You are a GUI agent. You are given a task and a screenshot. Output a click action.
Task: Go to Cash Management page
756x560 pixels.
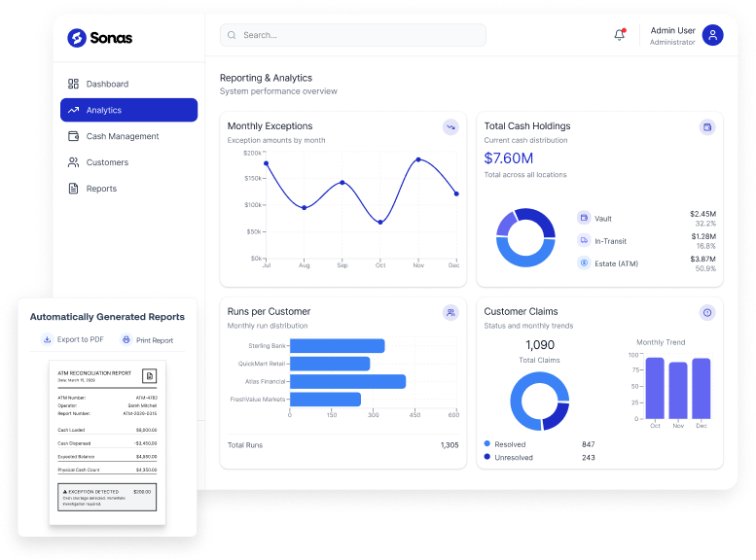(x=122, y=136)
